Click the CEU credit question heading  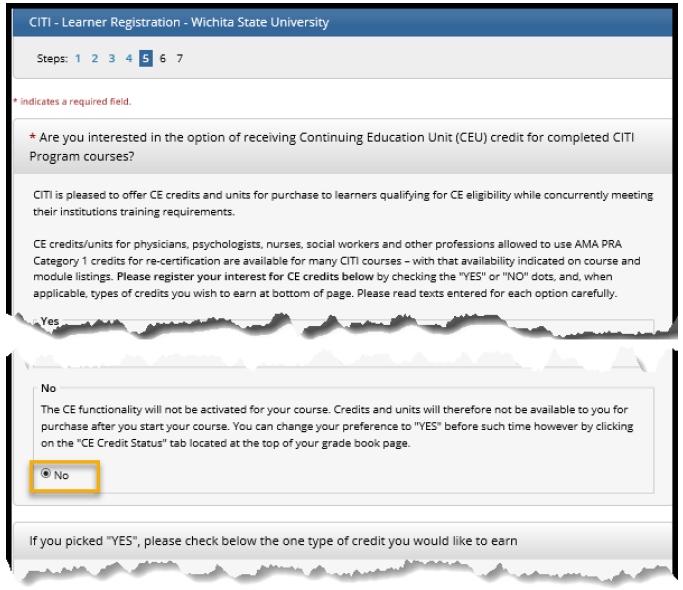(330, 146)
